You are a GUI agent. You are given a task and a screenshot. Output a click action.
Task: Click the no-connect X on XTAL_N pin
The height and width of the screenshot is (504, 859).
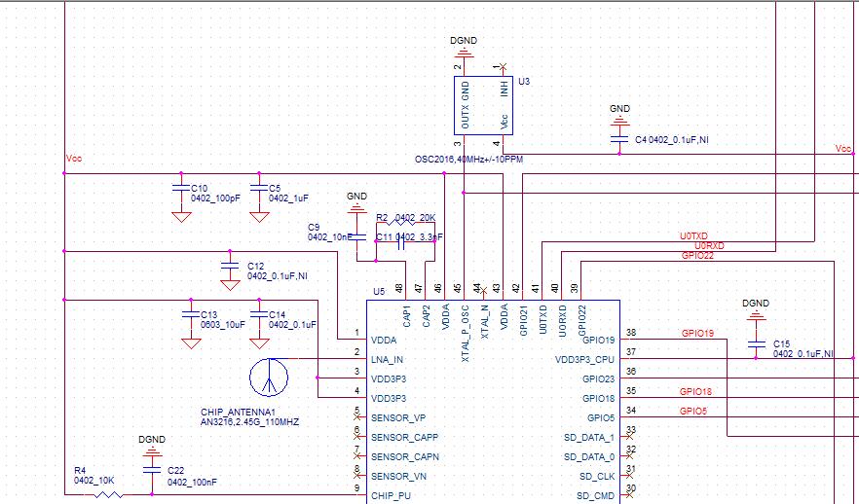(x=483, y=290)
